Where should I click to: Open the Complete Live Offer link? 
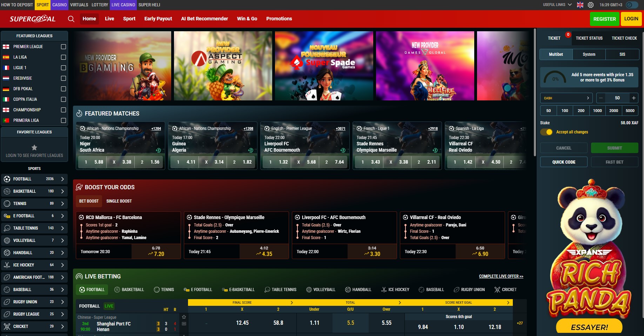point(501,276)
